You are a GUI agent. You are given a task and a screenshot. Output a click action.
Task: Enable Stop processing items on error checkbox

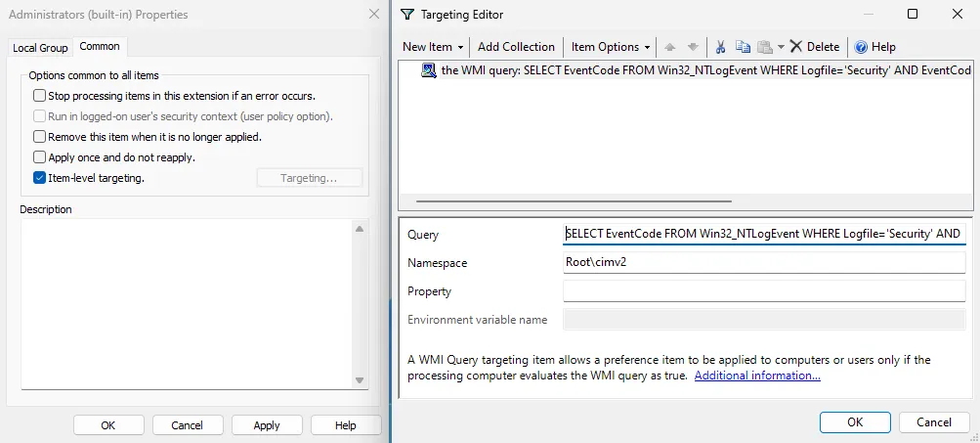coord(40,96)
